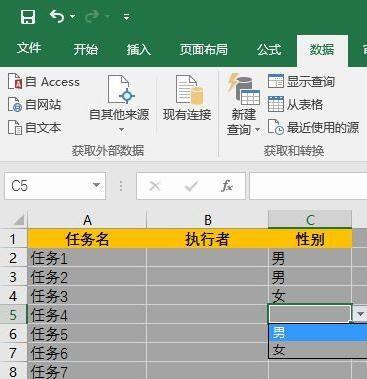This screenshot has width=367, height=379.
Task: Click the 现有连接 button
Action: 187,98
